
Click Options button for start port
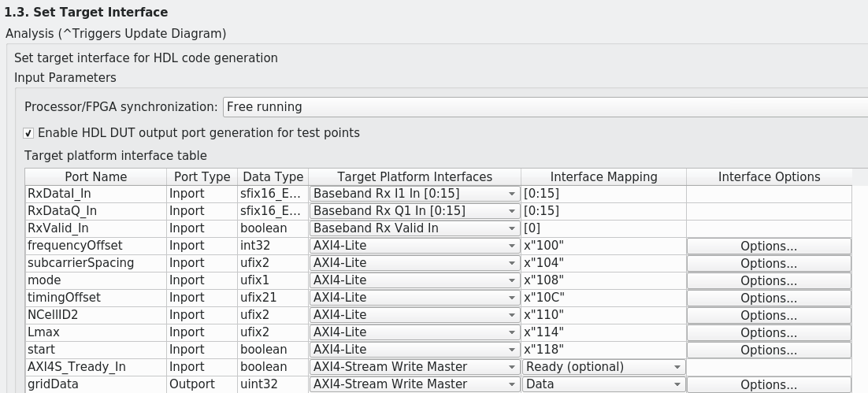[768, 350]
